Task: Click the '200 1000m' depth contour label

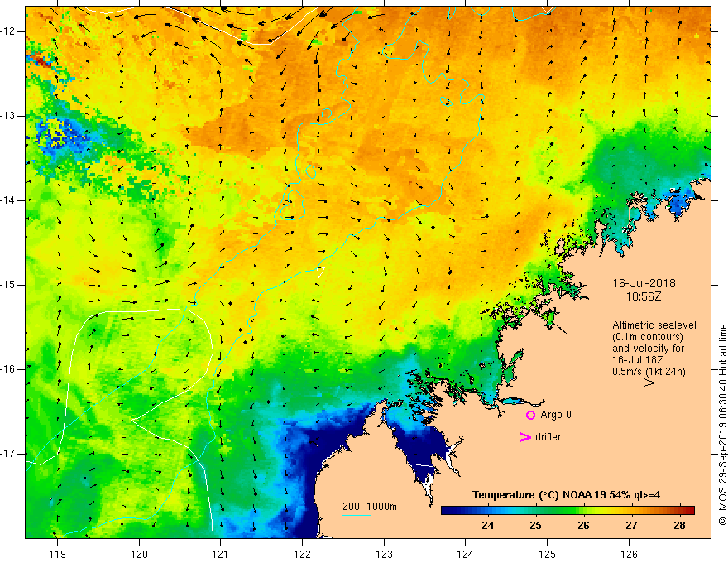Action: coord(370,507)
